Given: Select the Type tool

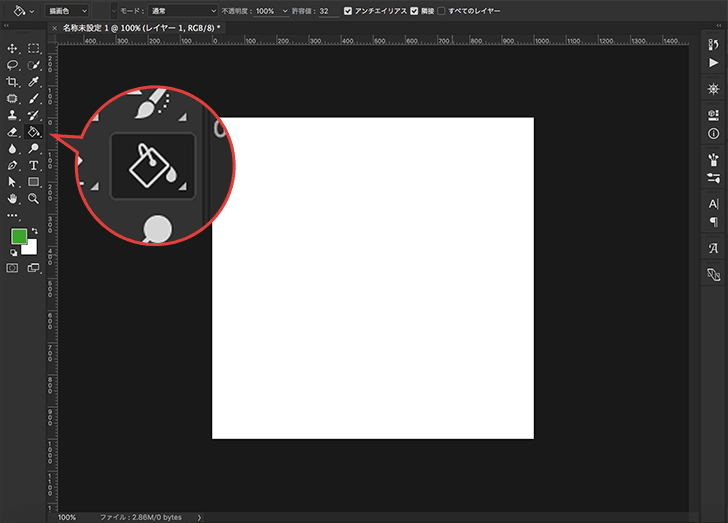Looking at the screenshot, I should pyautogui.click(x=33, y=165).
